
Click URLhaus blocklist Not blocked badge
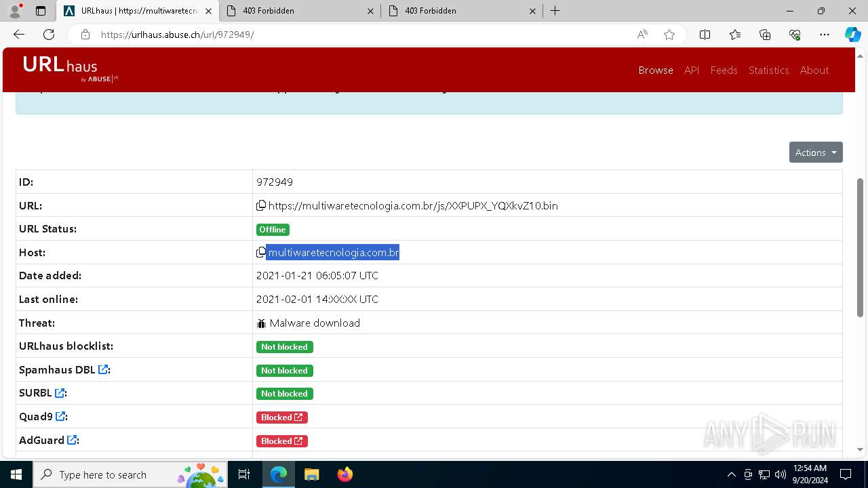point(284,347)
